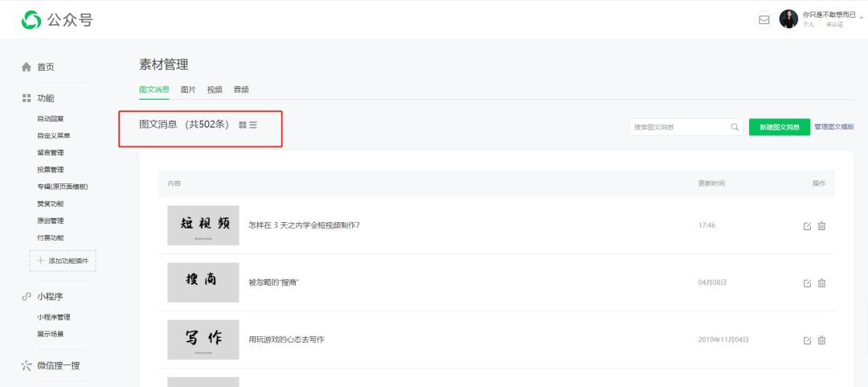Viewport: 868px width, 387px height.
Task: Open 投票管理 in sidebar
Action: tap(51, 170)
